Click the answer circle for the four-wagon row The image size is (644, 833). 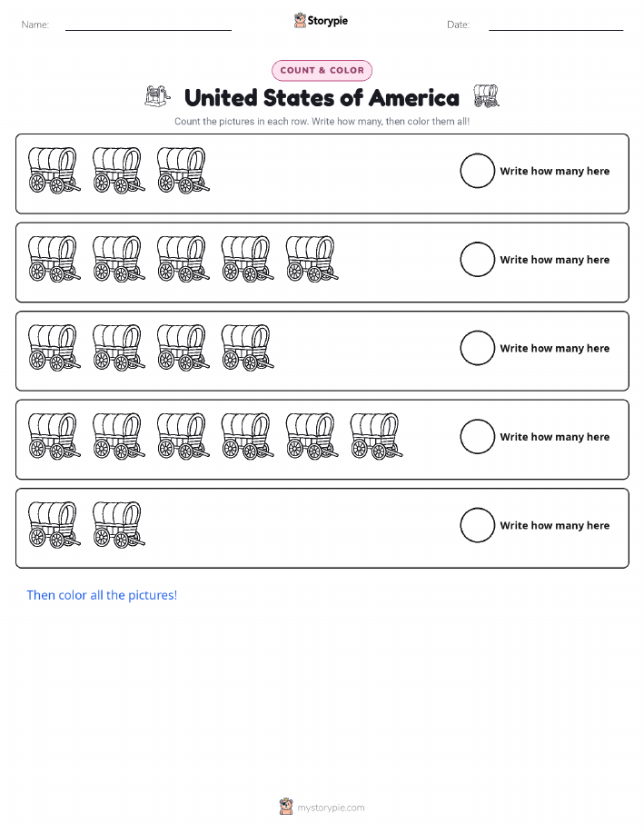click(x=477, y=348)
